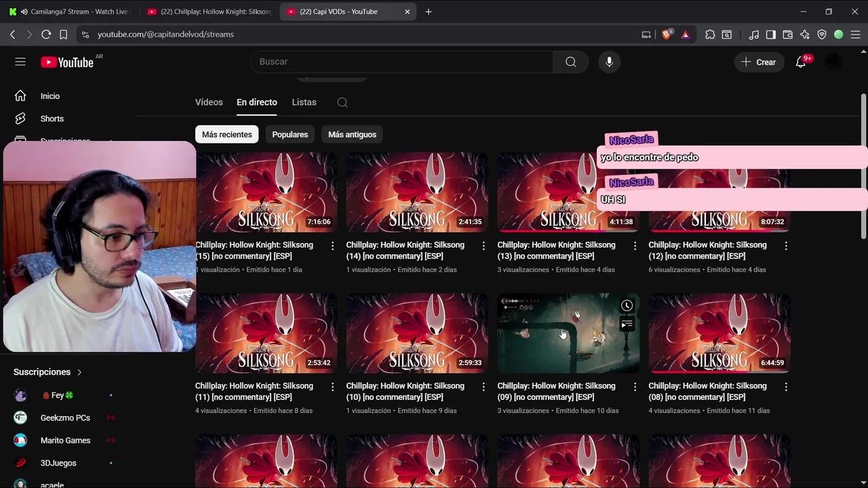868x488 pixels.
Task: Open options menu for Silksong (11) video
Action: point(332,386)
